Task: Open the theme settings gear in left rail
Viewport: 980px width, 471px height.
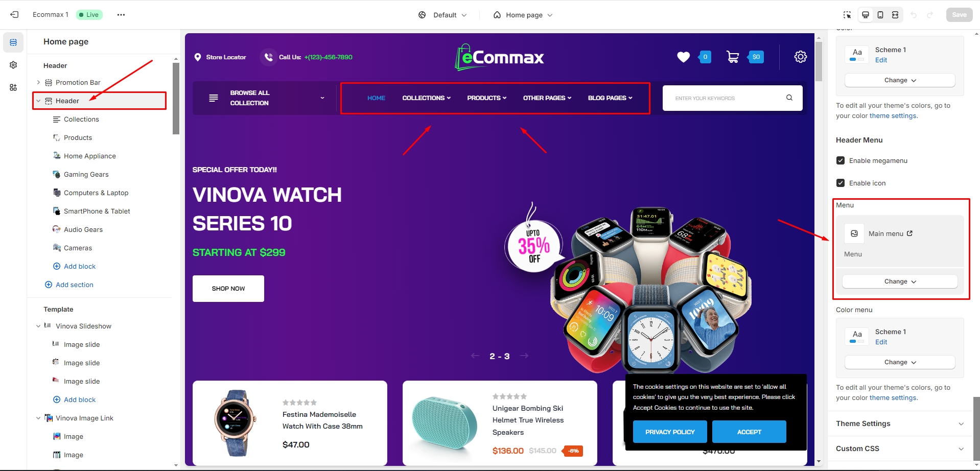Action: click(x=13, y=65)
